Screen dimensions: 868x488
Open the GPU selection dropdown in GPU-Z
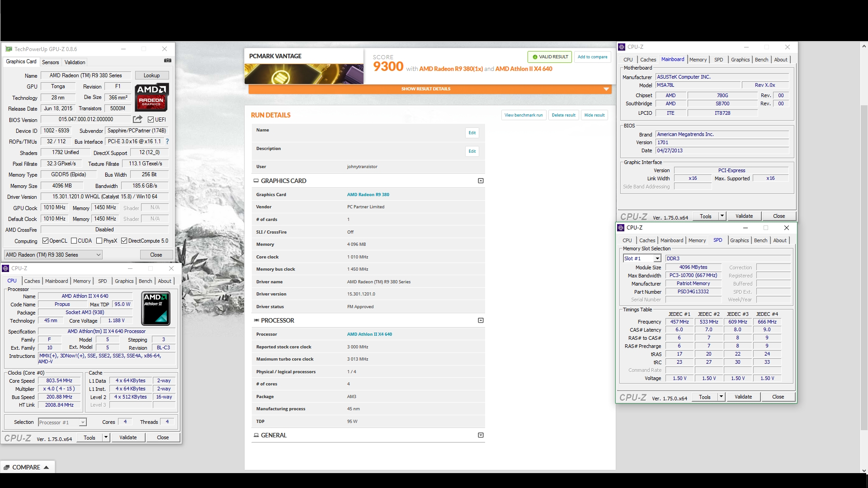tap(53, 255)
